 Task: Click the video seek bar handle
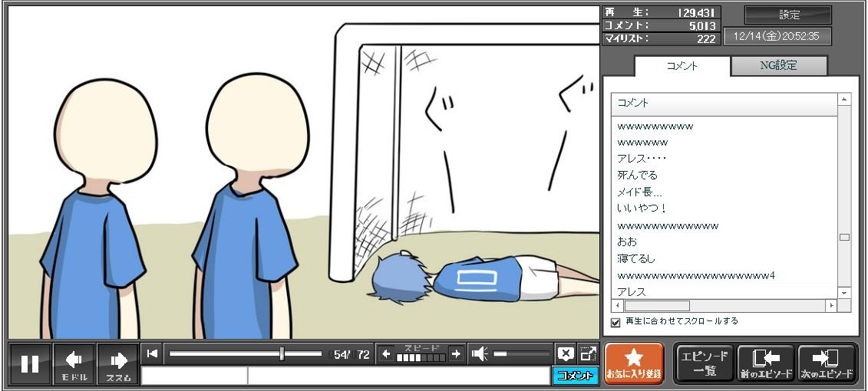click(282, 353)
